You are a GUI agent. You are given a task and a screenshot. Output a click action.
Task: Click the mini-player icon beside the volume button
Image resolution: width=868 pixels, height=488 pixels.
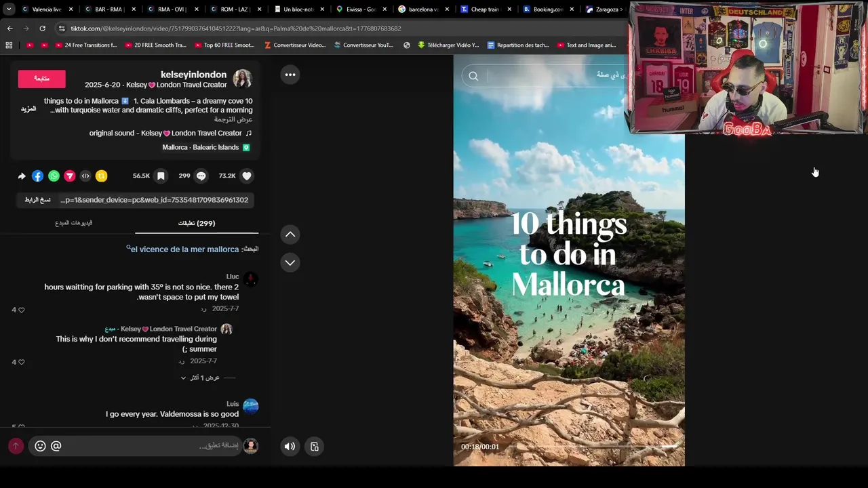tap(315, 446)
